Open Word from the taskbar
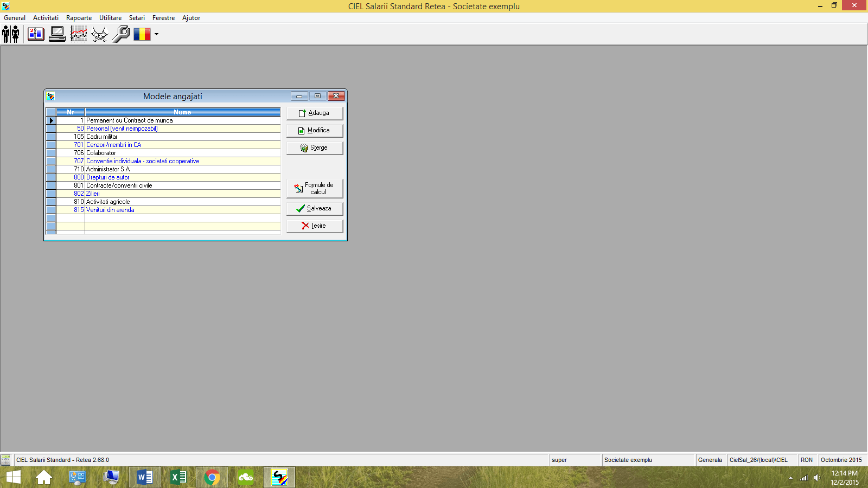868x488 pixels. (145, 477)
